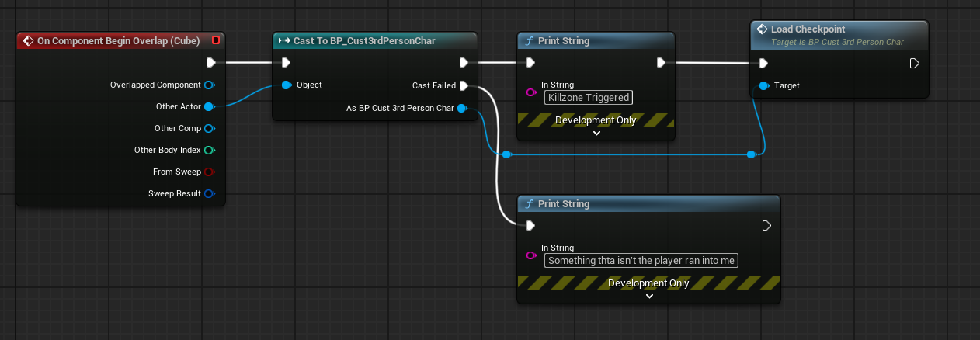Click the Other Body Index output pin

[x=209, y=150]
